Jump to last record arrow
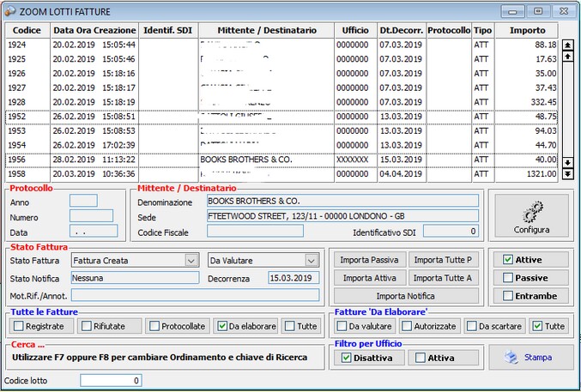Viewport: 581px width, 392px height. tap(567, 173)
